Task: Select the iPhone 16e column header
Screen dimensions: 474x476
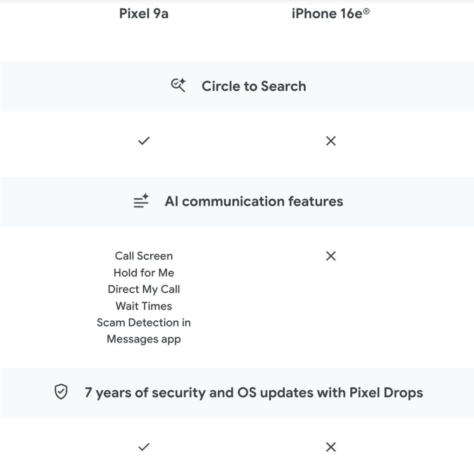Action: 327,13
